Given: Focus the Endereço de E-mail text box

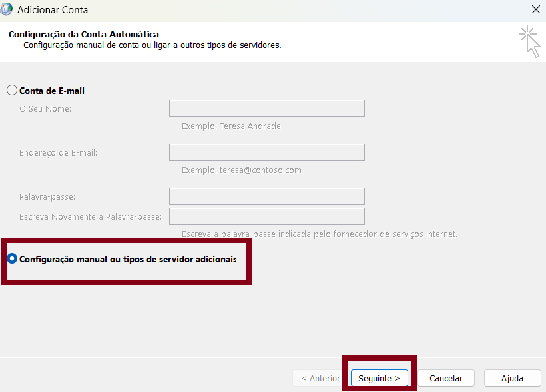Looking at the screenshot, I should click(266, 152).
